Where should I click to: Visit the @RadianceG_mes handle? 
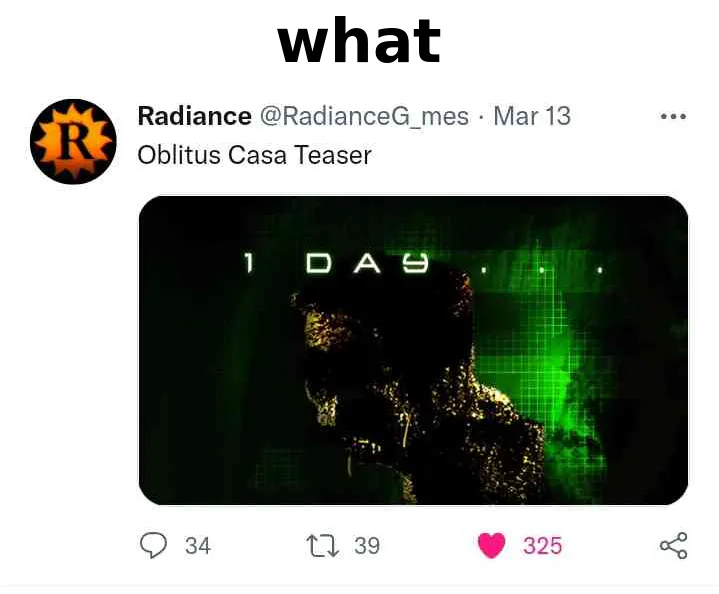coord(365,116)
